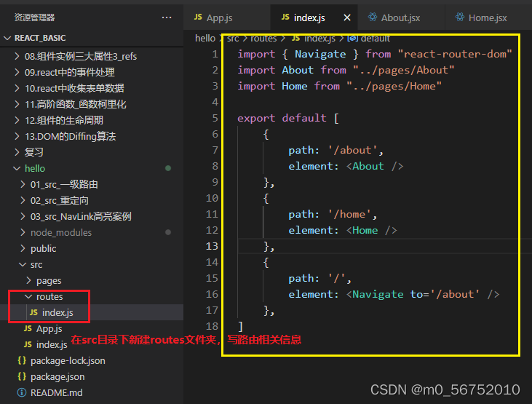Click the React icon on Home.jsx tab
The image size is (532, 404).
pyautogui.click(x=460, y=17)
